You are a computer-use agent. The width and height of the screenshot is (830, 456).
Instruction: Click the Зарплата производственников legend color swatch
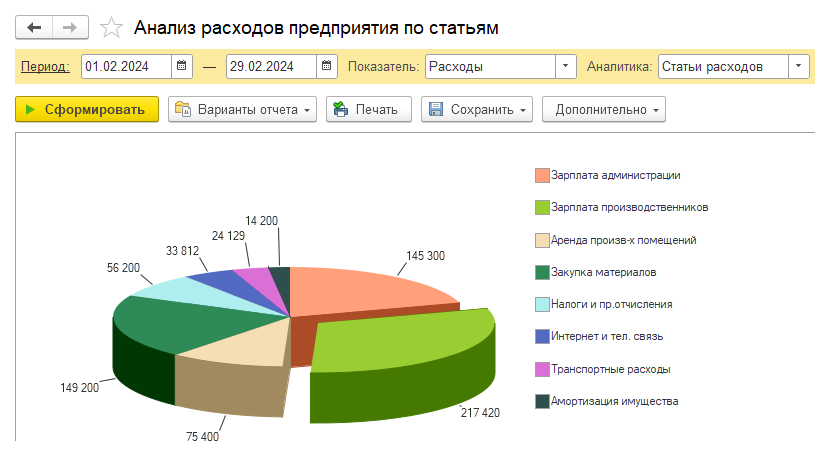(x=542, y=208)
